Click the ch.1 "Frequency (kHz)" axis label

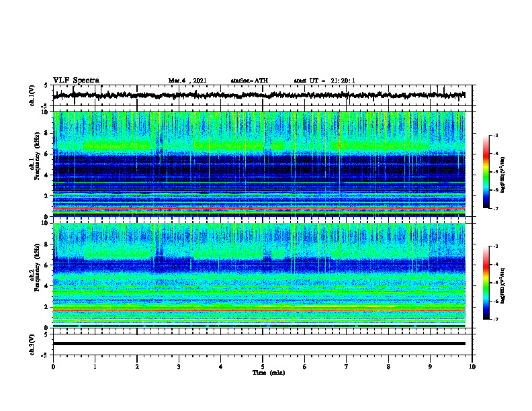(x=37, y=156)
